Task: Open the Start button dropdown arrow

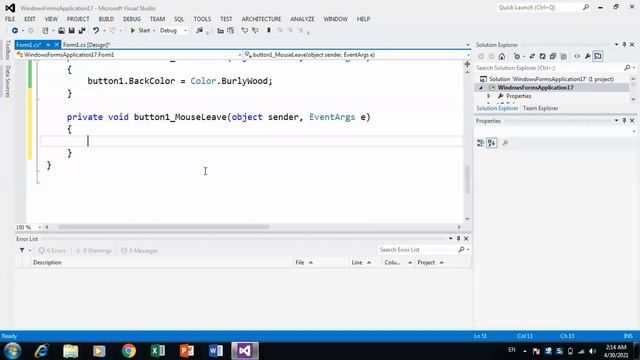Action: tap(154, 31)
